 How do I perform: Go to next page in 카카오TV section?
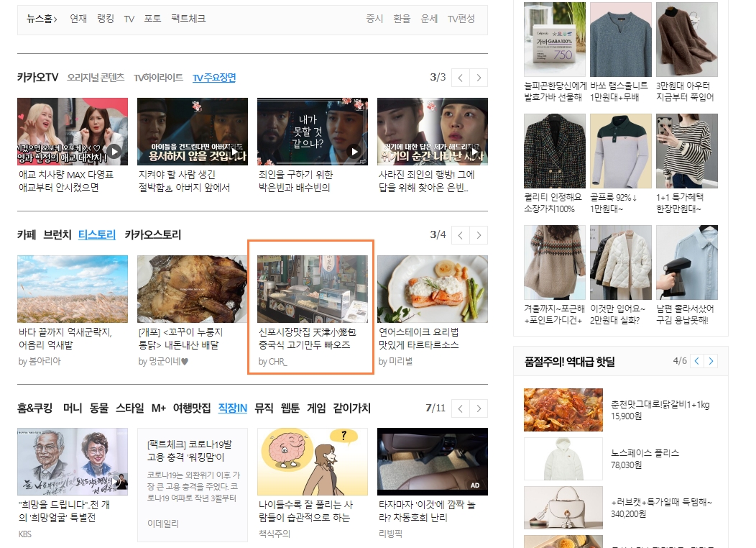pos(479,78)
